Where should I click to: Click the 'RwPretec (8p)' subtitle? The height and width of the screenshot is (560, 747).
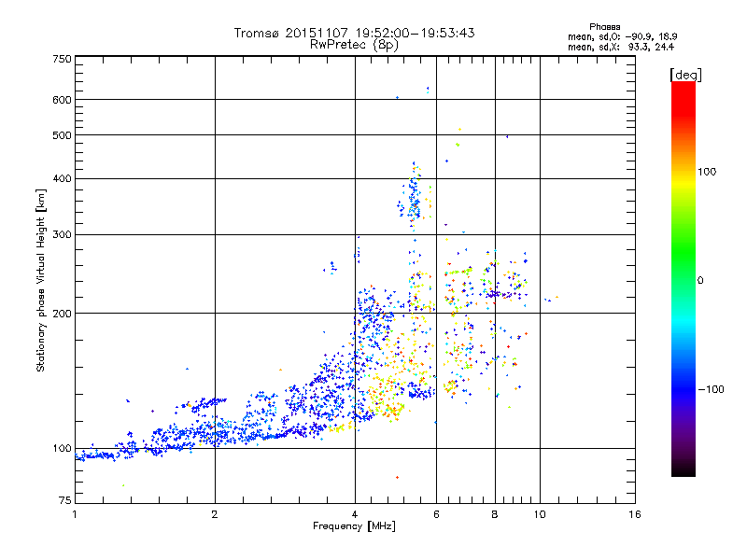[354, 45]
